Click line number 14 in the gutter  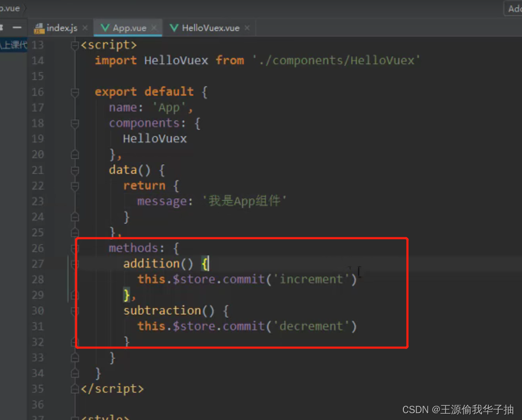tap(37, 61)
